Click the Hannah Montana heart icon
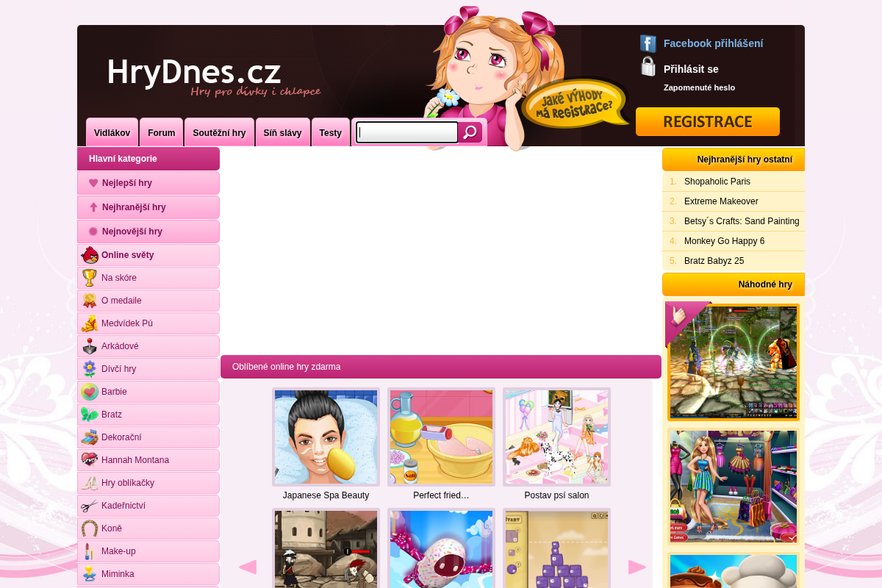 pos(90,460)
